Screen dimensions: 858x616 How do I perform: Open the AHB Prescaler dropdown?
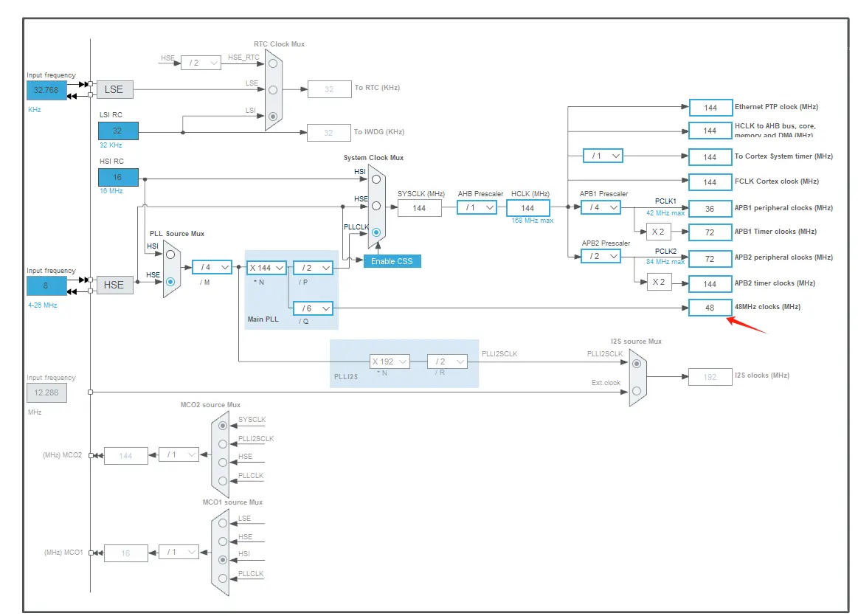(x=477, y=208)
